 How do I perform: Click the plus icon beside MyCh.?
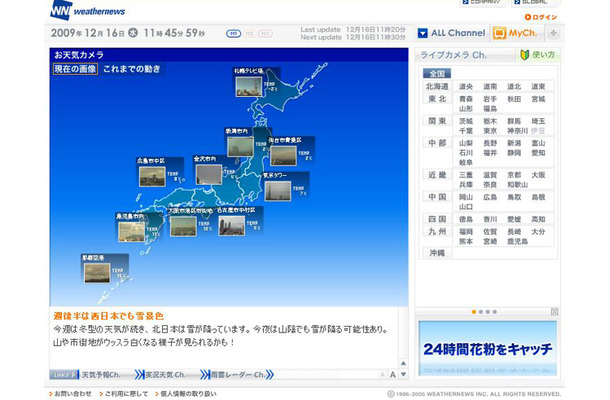[553, 33]
